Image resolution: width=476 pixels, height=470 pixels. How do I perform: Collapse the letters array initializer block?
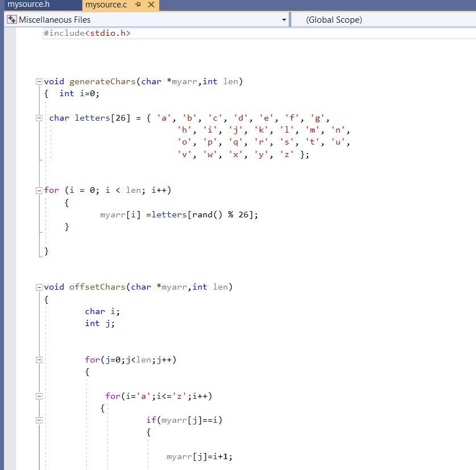point(39,118)
